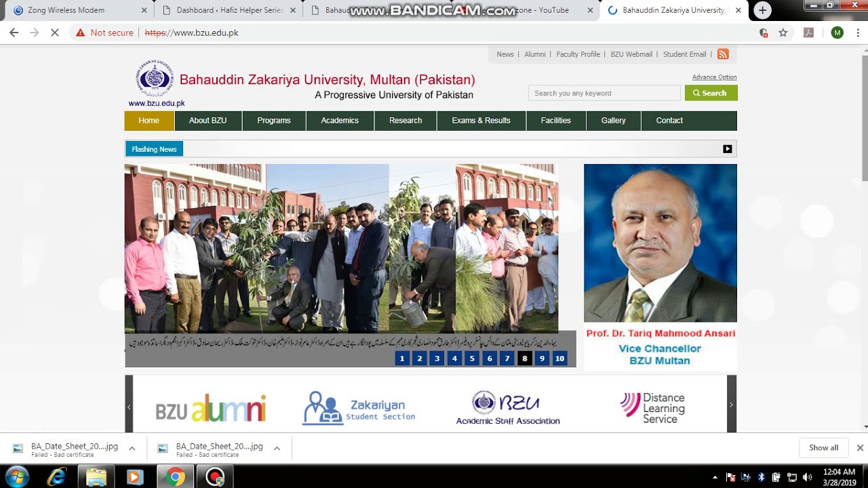The height and width of the screenshot is (488, 868).
Task: Open Faculty Profile link
Action: 578,54
